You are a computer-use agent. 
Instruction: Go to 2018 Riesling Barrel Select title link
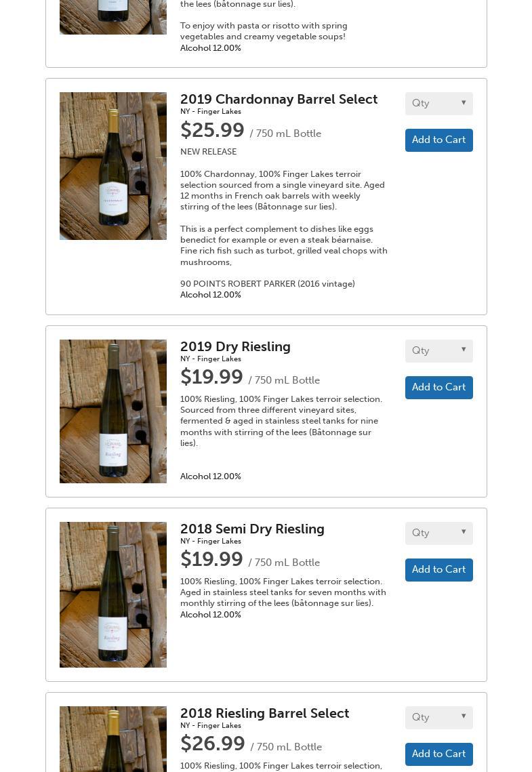264,714
